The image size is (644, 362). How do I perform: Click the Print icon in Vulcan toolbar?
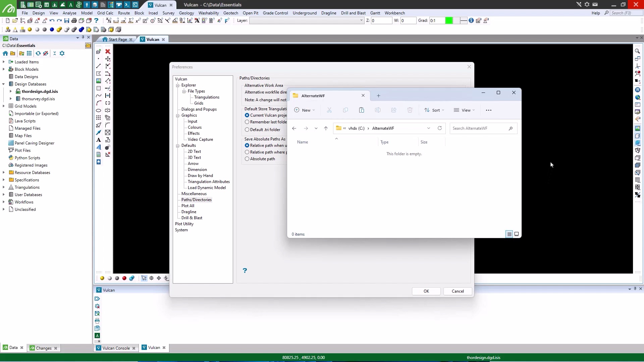(x=74, y=21)
